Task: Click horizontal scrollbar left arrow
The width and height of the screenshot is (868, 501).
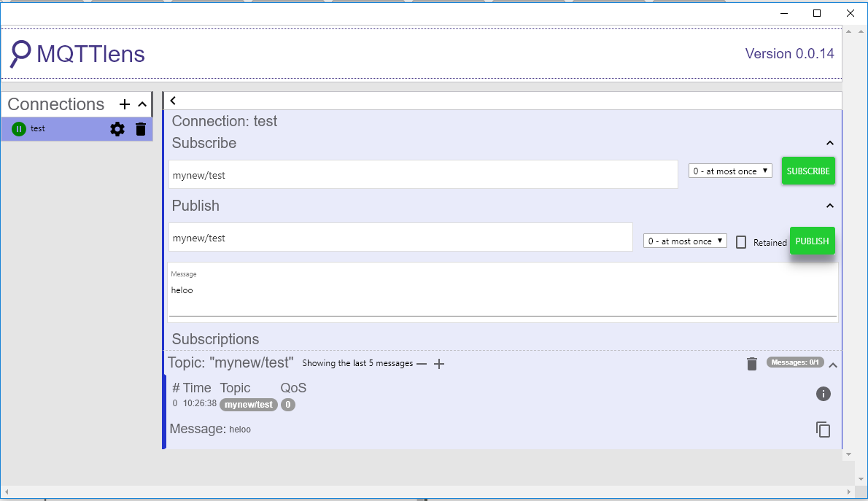Action: pyautogui.click(x=7, y=492)
